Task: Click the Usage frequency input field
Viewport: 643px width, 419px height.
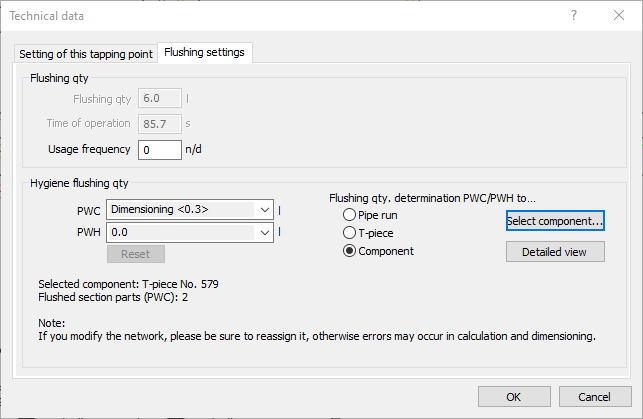Action: [160, 150]
